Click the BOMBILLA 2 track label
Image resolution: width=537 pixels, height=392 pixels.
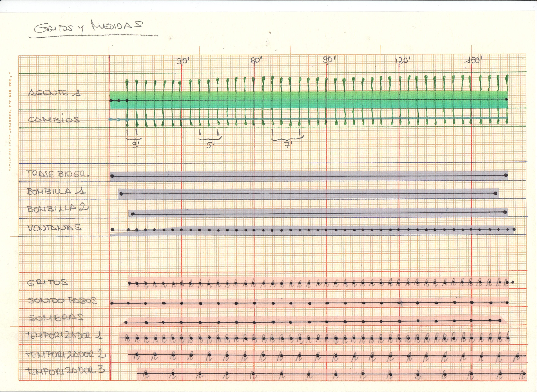click(58, 209)
